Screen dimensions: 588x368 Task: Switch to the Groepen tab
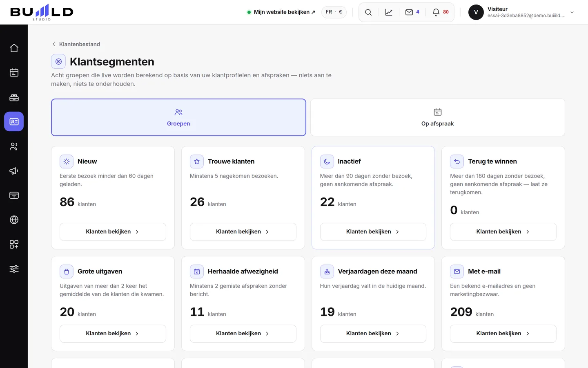(x=178, y=117)
